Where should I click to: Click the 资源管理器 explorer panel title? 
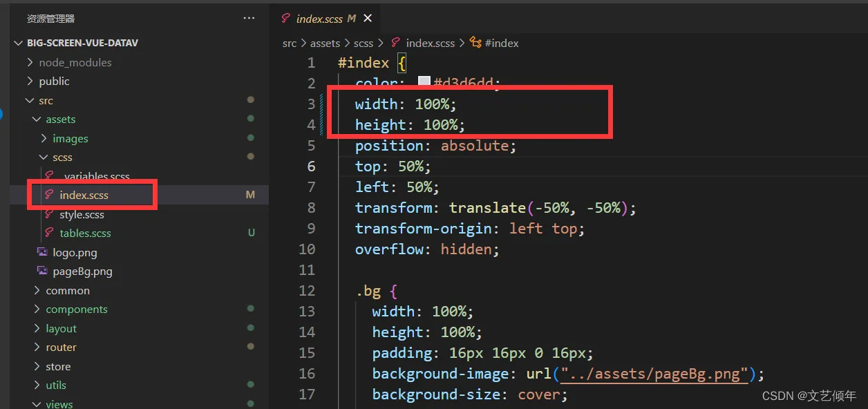pos(50,19)
